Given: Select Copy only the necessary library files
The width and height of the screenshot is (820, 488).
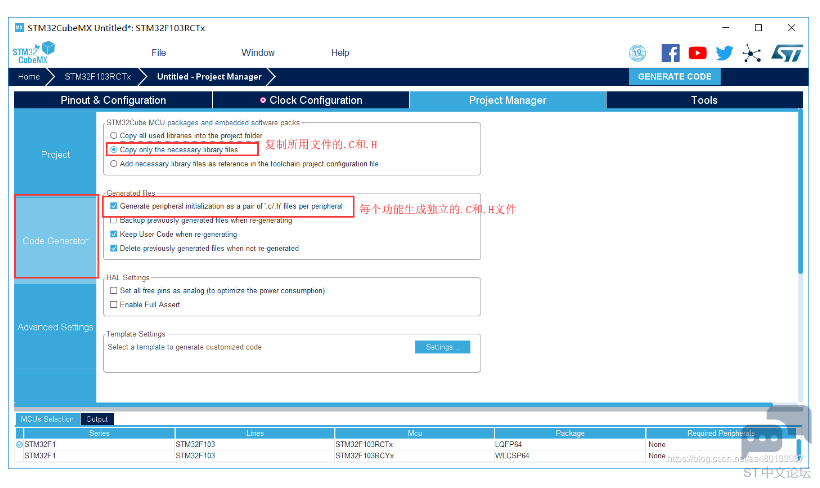Looking at the screenshot, I should (x=113, y=150).
